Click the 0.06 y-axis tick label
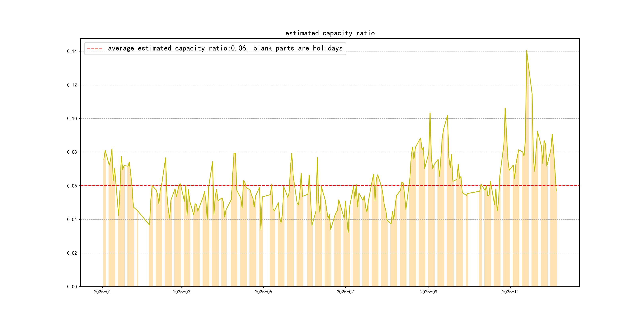The image size is (644, 322). pyautogui.click(x=72, y=186)
